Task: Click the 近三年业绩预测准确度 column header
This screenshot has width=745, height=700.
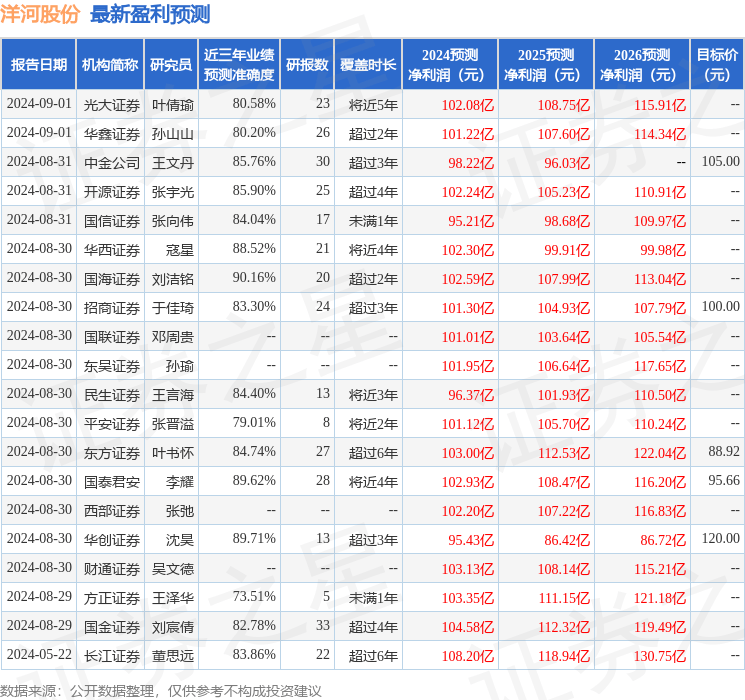Action: [239, 64]
